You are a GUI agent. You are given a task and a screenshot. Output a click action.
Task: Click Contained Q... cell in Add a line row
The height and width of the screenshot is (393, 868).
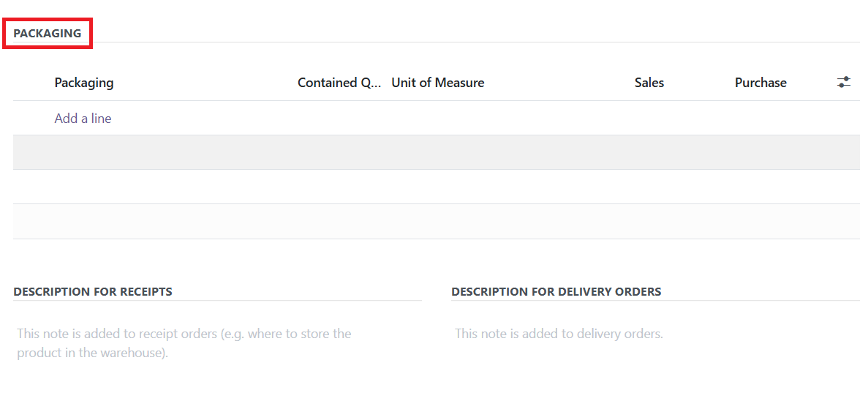pyautogui.click(x=339, y=118)
